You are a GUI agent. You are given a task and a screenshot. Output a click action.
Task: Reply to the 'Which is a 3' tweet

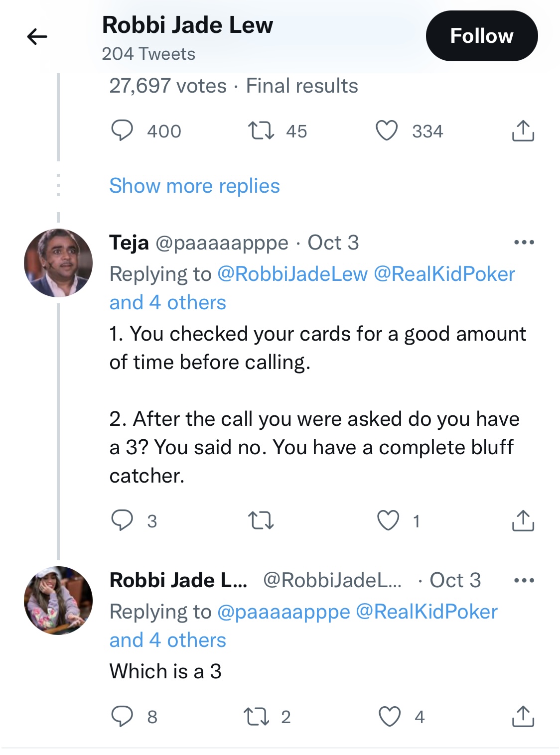coord(122,716)
